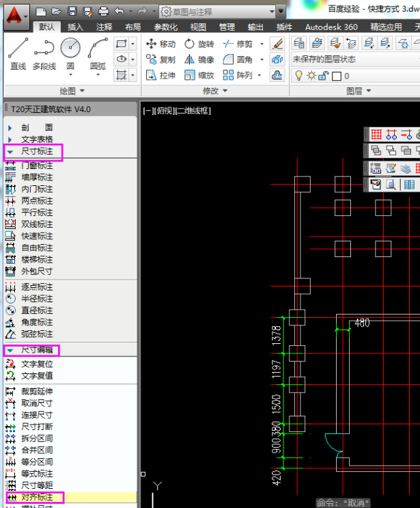
Task: Expand the 图层 panel
Action: pyautogui.click(x=359, y=91)
